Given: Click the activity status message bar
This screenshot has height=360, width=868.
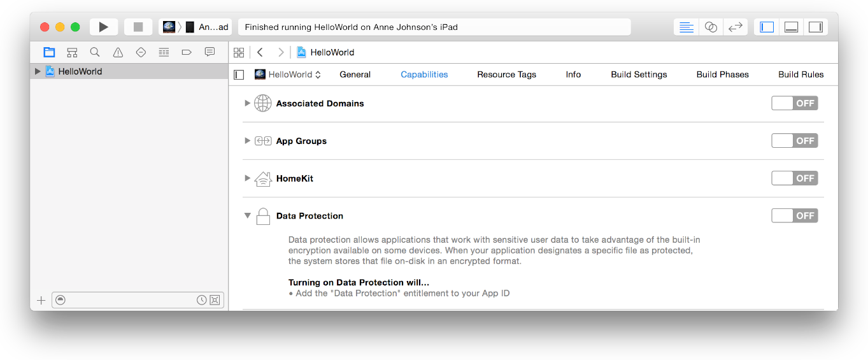Looking at the screenshot, I should point(434,27).
